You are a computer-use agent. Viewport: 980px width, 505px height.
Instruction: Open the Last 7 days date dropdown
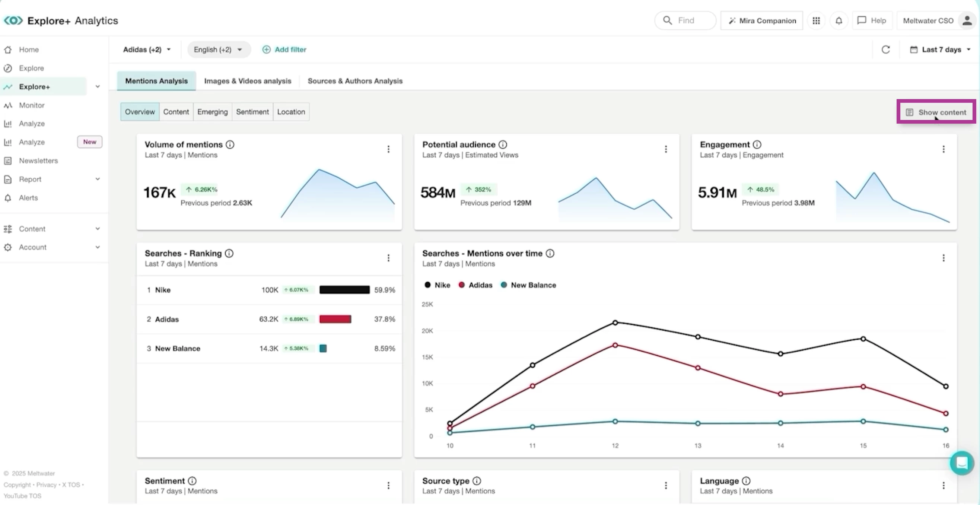tap(940, 50)
